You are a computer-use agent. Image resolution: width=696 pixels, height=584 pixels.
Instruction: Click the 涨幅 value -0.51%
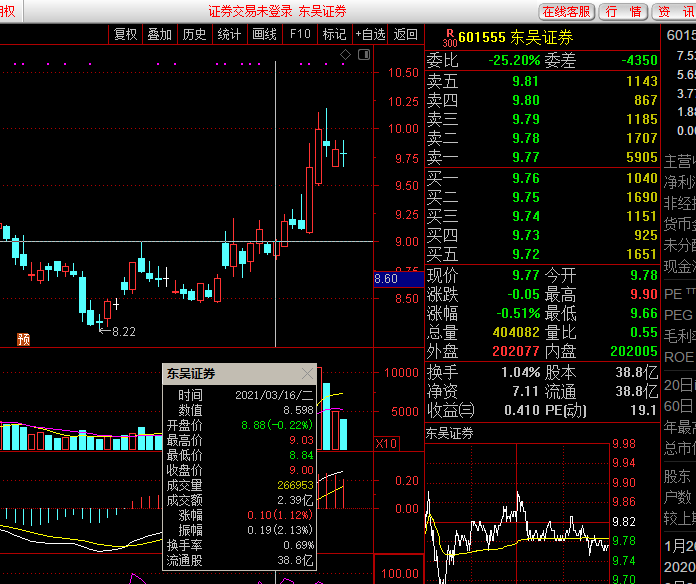pos(518,314)
